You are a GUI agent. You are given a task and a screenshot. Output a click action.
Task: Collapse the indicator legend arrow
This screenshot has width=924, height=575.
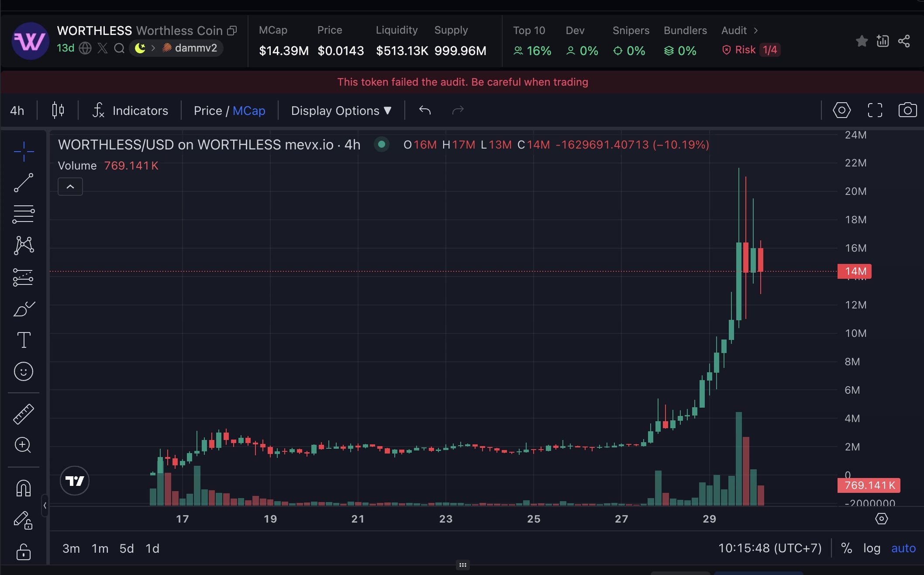[x=70, y=187]
